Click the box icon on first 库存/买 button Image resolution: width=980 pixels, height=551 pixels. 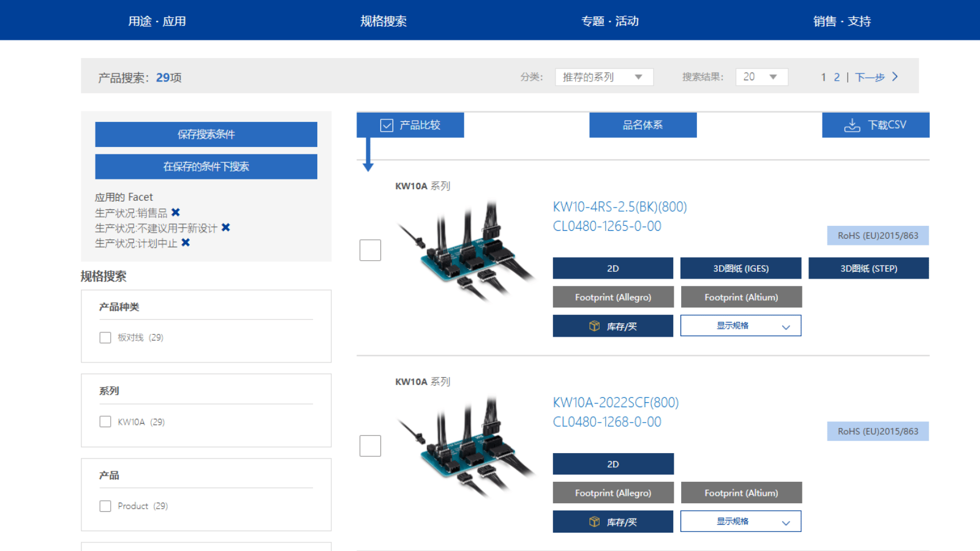tap(593, 325)
